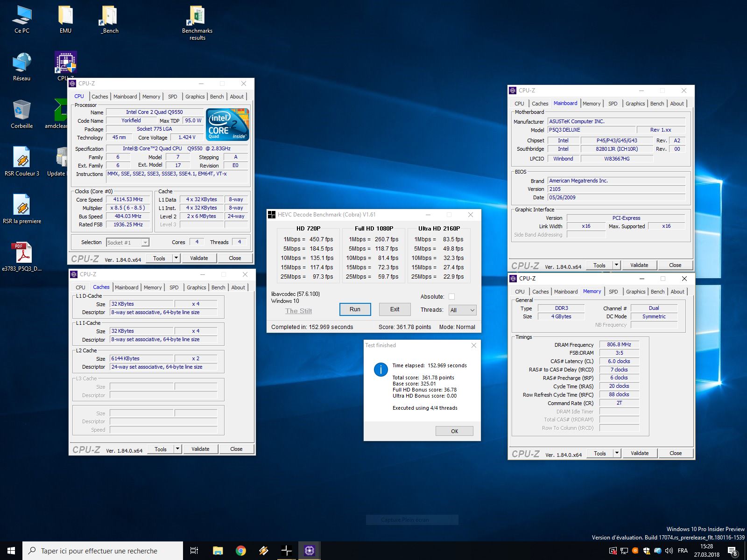Click Close button in Caches tab window
The width and height of the screenshot is (747, 560).
tap(236, 449)
